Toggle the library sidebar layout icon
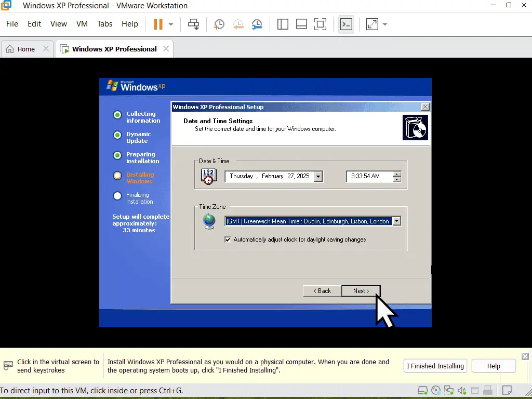Image resolution: width=532 pixels, height=399 pixels. point(283,24)
